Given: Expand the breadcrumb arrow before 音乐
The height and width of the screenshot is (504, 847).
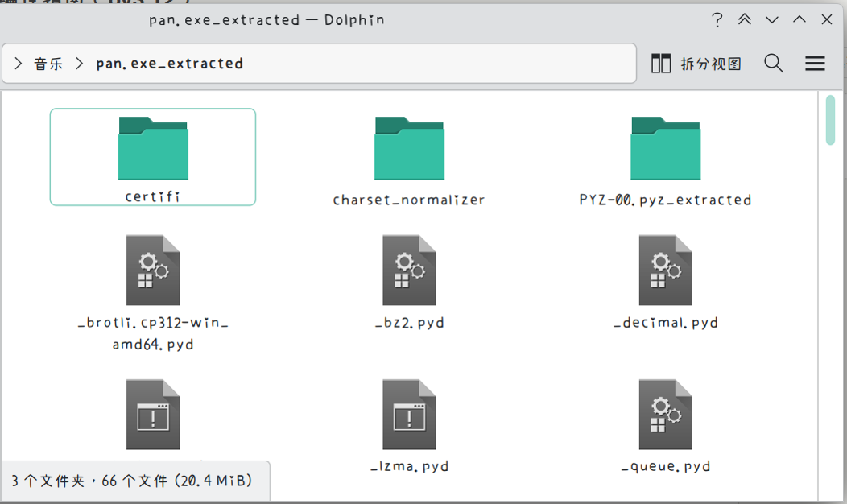Looking at the screenshot, I should 19,64.
